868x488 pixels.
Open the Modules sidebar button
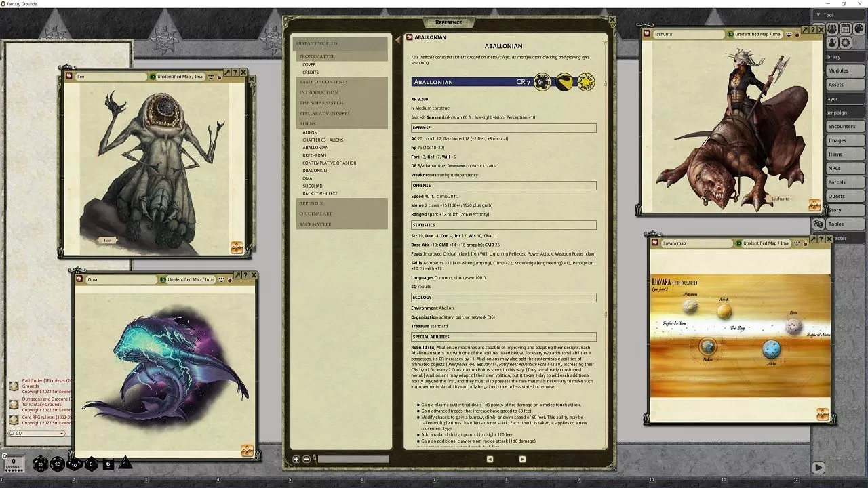pos(845,70)
